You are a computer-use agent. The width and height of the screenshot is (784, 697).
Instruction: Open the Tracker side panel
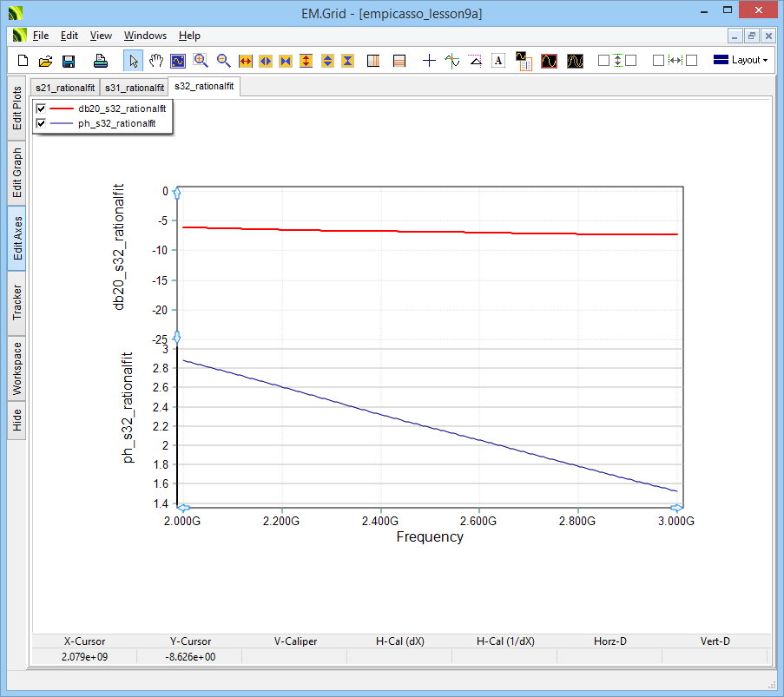16,303
